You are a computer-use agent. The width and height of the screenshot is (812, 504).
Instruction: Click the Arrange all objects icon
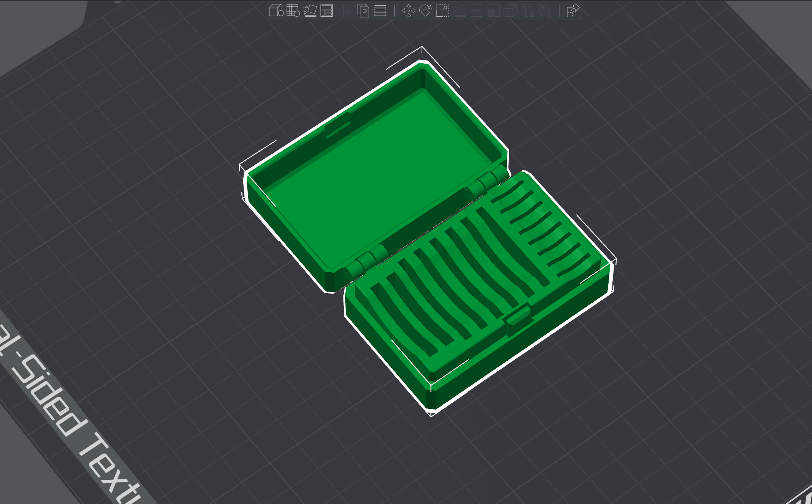[327, 11]
